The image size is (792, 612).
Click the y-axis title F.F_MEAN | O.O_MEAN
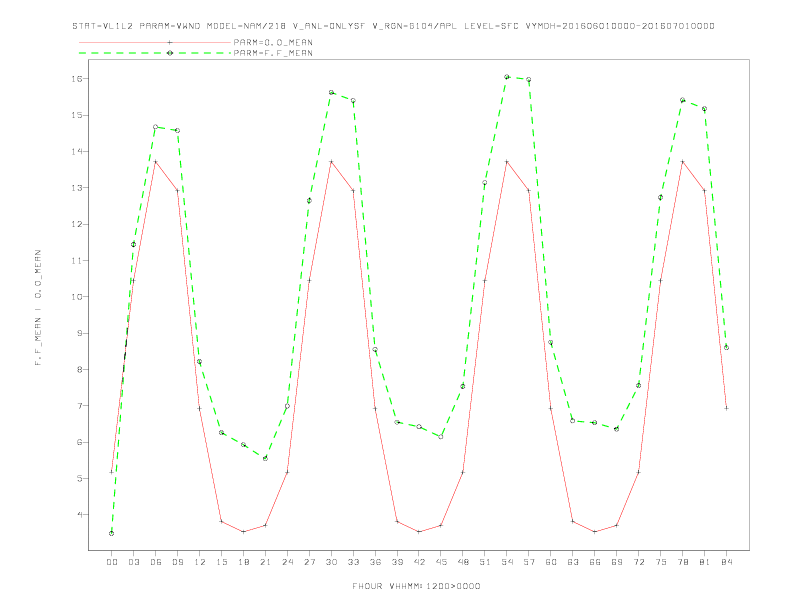(38, 308)
